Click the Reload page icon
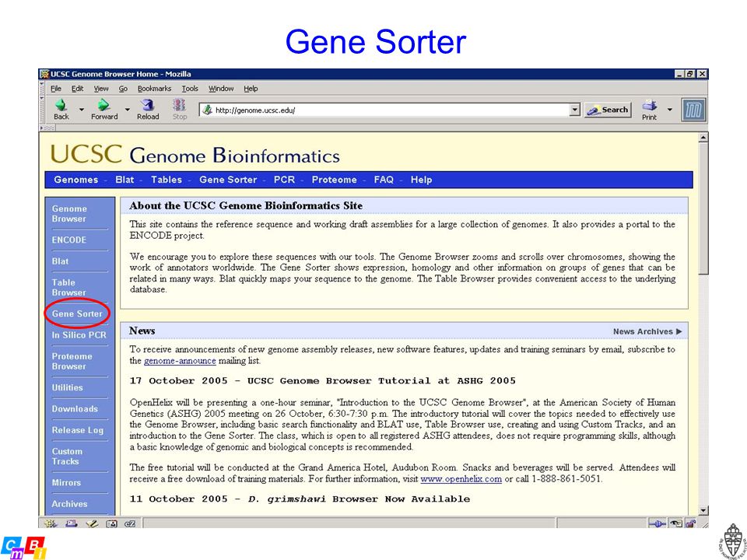 tap(148, 105)
